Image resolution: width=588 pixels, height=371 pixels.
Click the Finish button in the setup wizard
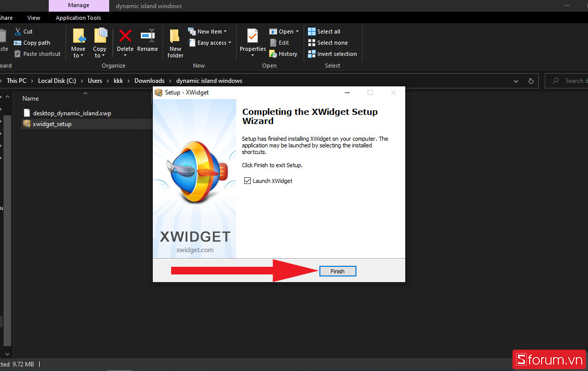(x=337, y=271)
